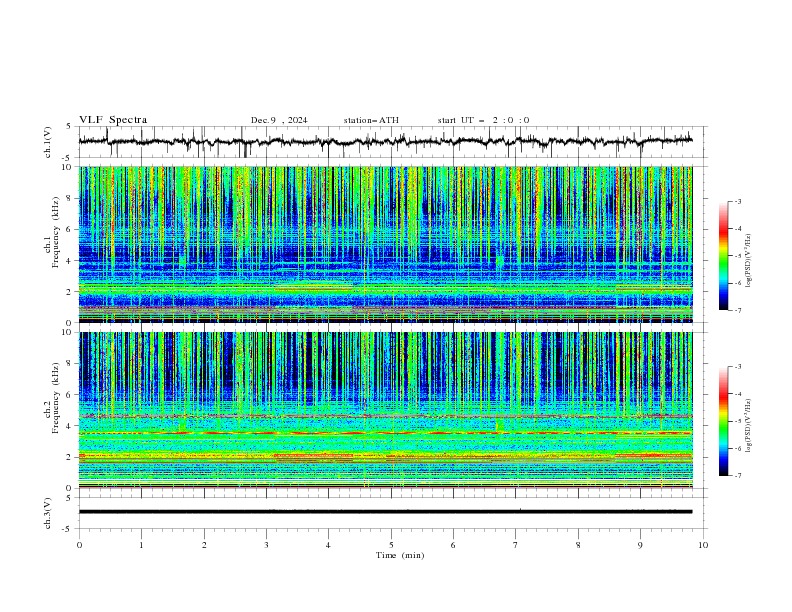The height and width of the screenshot is (612, 792).
Task: Select the "Time (min)" x-axis label
Action: tap(400, 555)
